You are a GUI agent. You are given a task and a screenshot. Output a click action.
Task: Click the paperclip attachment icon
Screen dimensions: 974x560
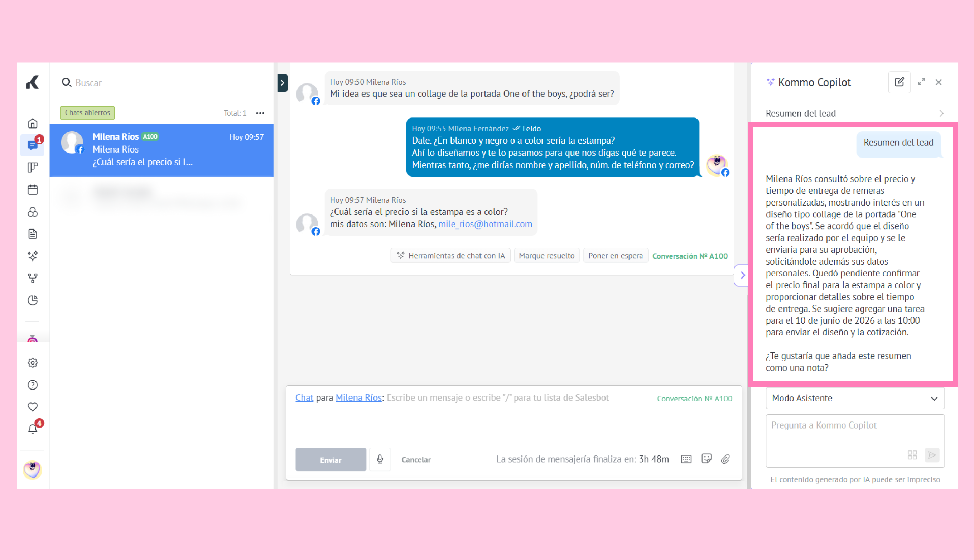725,459
